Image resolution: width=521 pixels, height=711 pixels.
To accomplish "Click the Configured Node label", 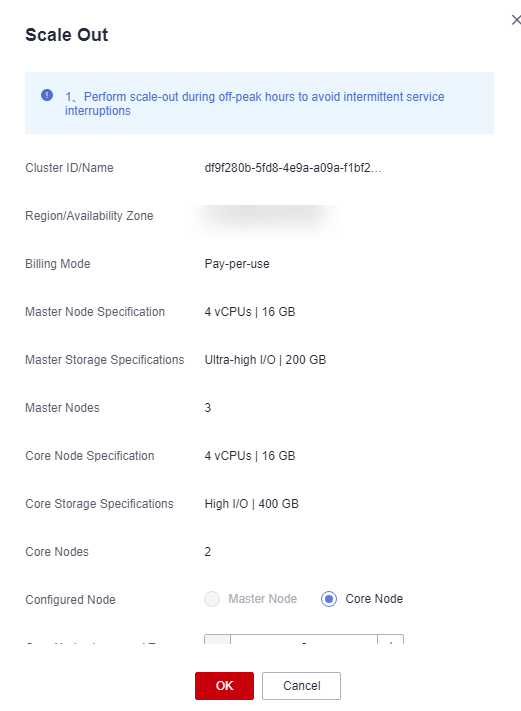I will [x=70, y=599].
